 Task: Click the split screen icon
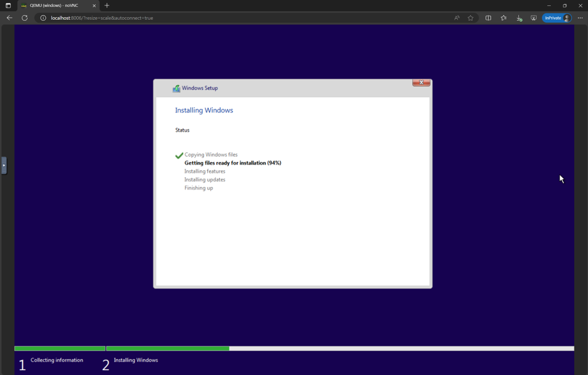coord(488,18)
